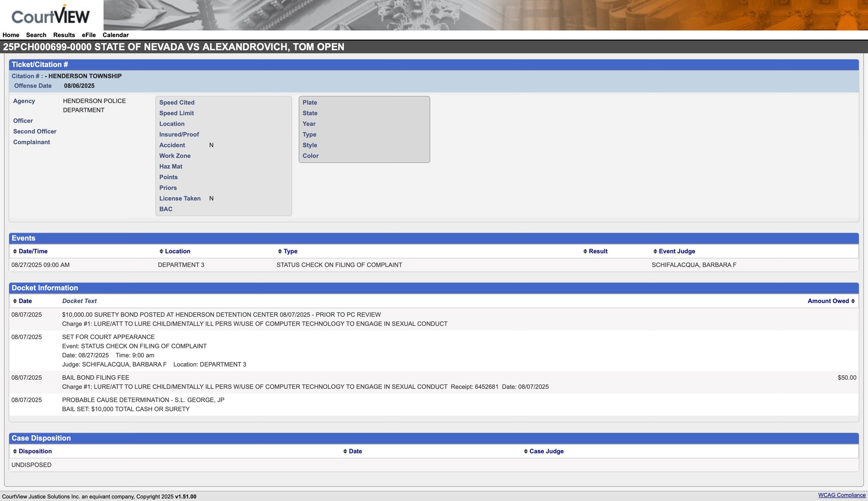Screen dimensions: 868x501
Task: Open the Home menu item
Action: [x=11, y=35]
